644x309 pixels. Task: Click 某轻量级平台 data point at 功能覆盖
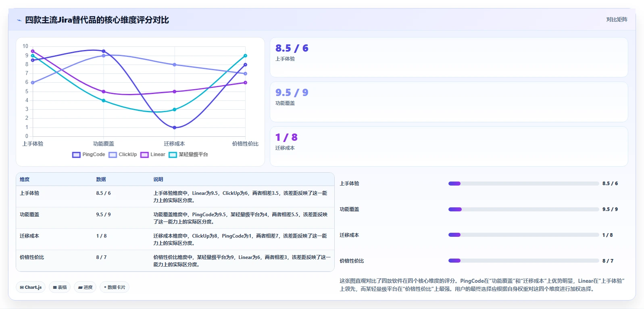104,100
